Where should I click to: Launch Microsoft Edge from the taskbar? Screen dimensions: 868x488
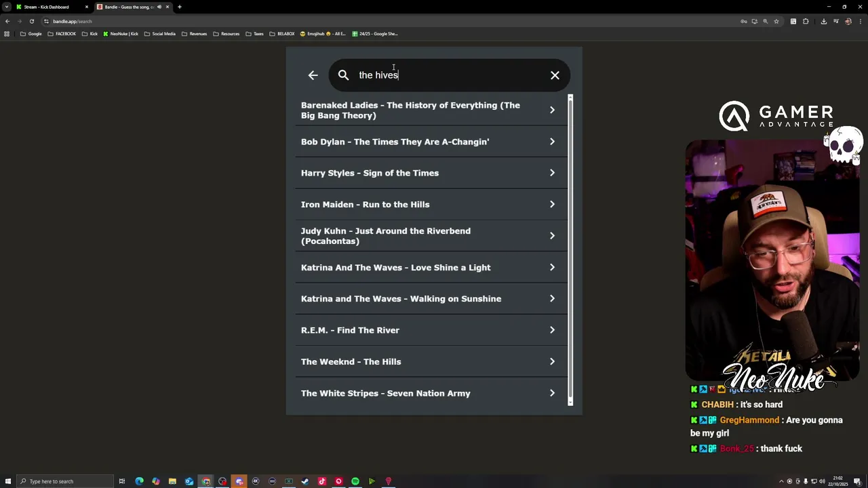139,481
